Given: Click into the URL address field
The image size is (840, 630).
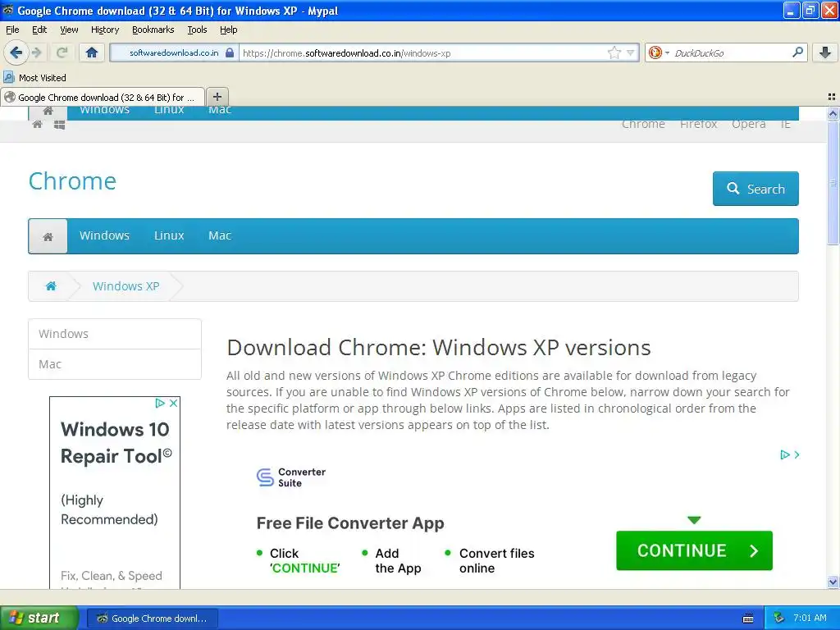Looking at the screenshot, I should (x=423, y=53).
